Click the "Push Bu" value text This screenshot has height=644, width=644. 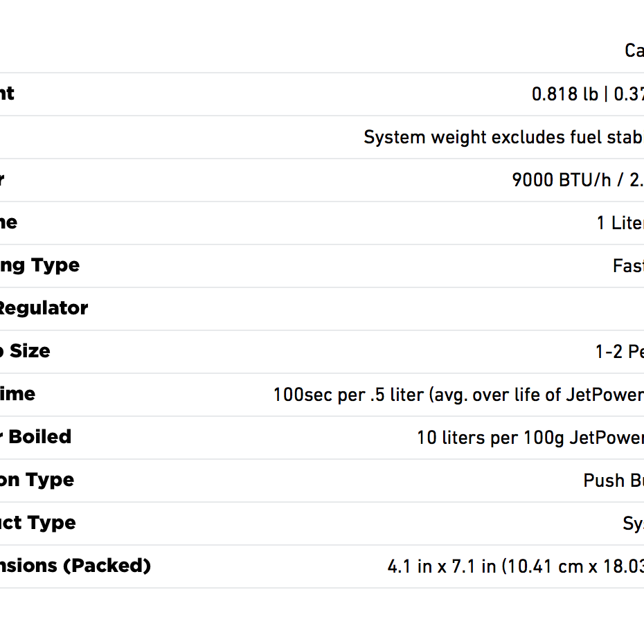tap(613, 481)
